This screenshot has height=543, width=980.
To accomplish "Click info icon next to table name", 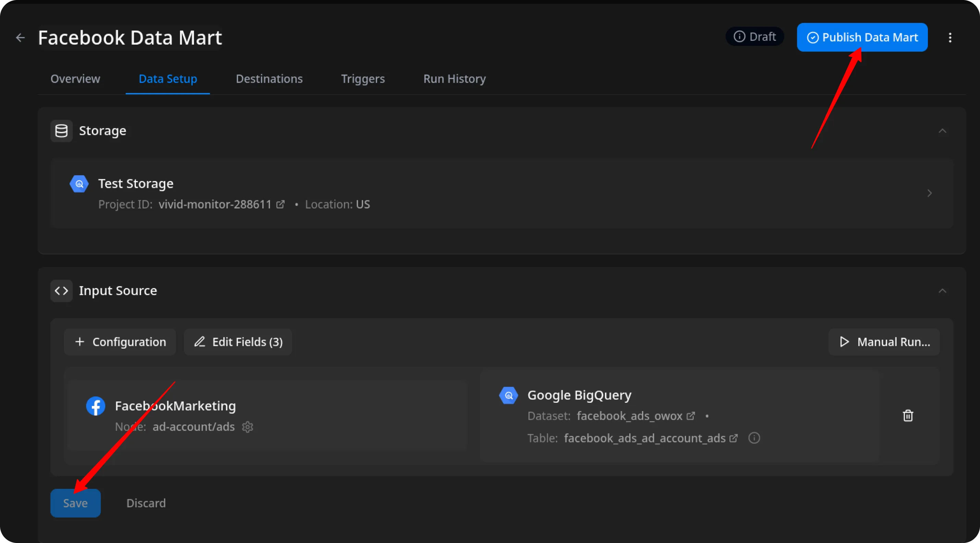I will (x=754, y=438).
